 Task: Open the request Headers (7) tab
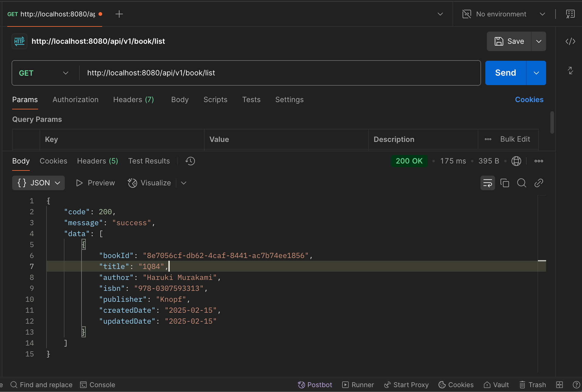point(133,100)
